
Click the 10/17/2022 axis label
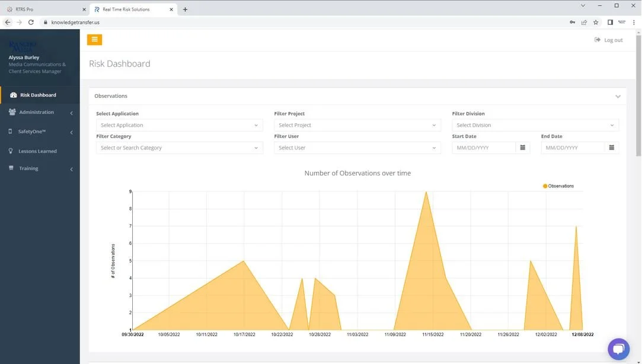click(244, 334)
